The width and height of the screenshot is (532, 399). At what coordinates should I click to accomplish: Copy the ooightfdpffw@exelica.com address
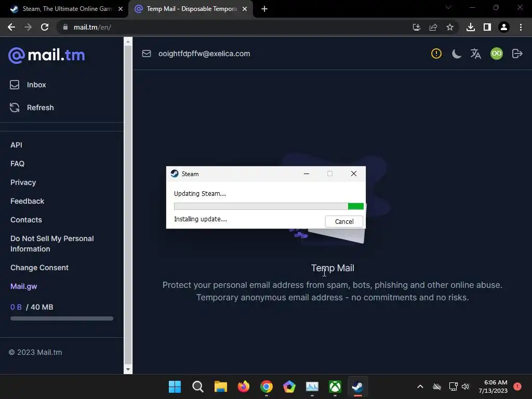204,54
